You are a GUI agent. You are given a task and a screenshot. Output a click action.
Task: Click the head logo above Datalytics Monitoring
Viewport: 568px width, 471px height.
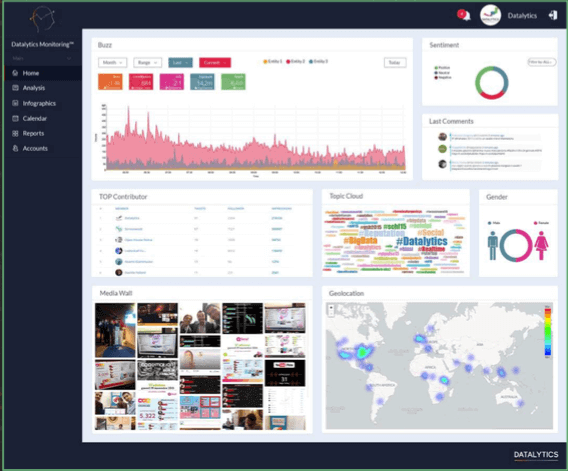click(x=43, y=19)
